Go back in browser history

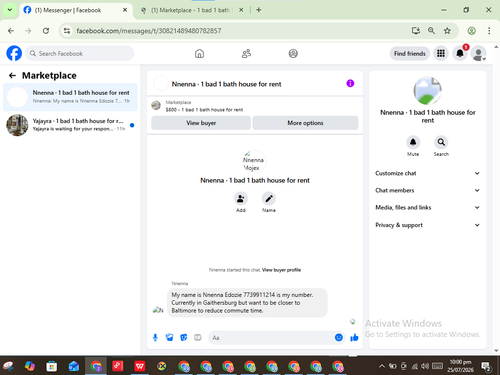pyautogui.click(x=11, y=31)
